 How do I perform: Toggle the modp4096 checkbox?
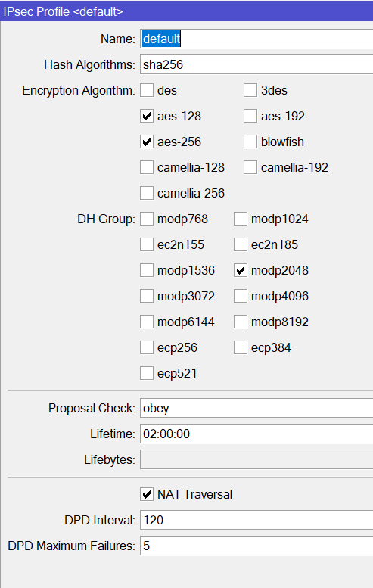click(x=241, y=296)
